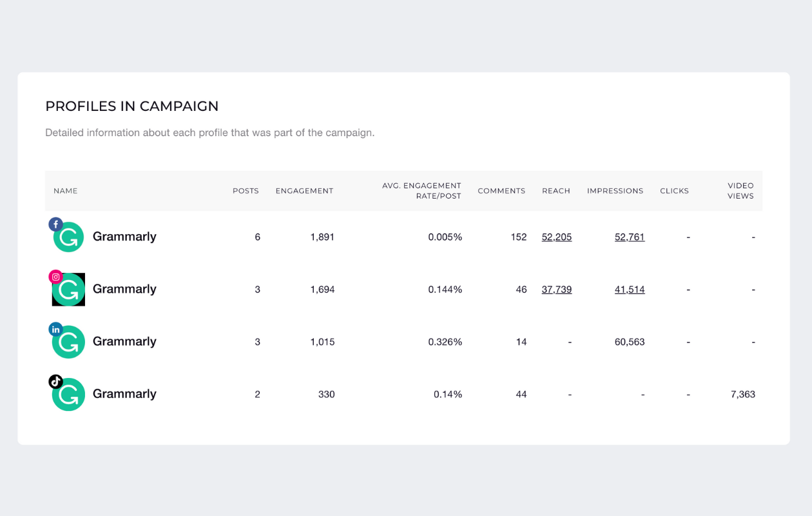Click the Instagram badge on second Grammarly profile
812x516 pixels.
(x=56, y=277)
